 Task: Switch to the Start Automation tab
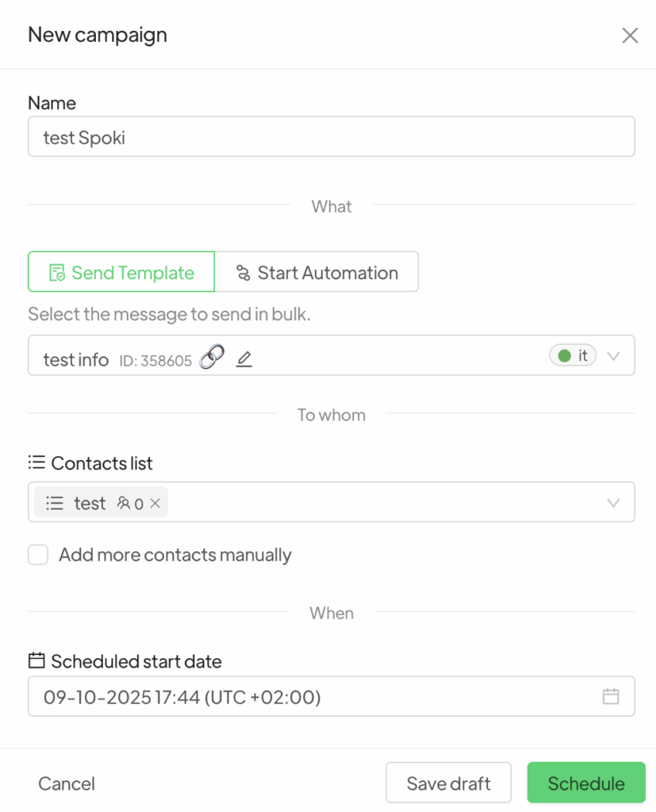[316, 273]
